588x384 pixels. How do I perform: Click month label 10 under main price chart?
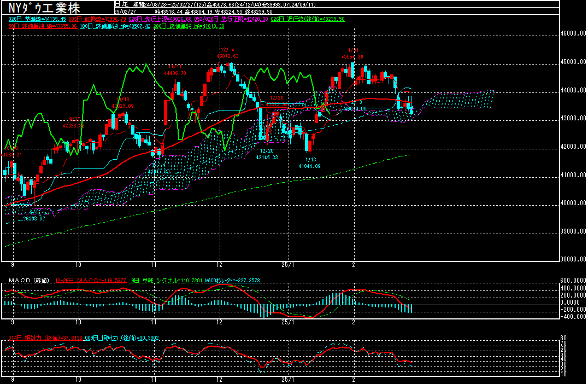coord(78,265)
